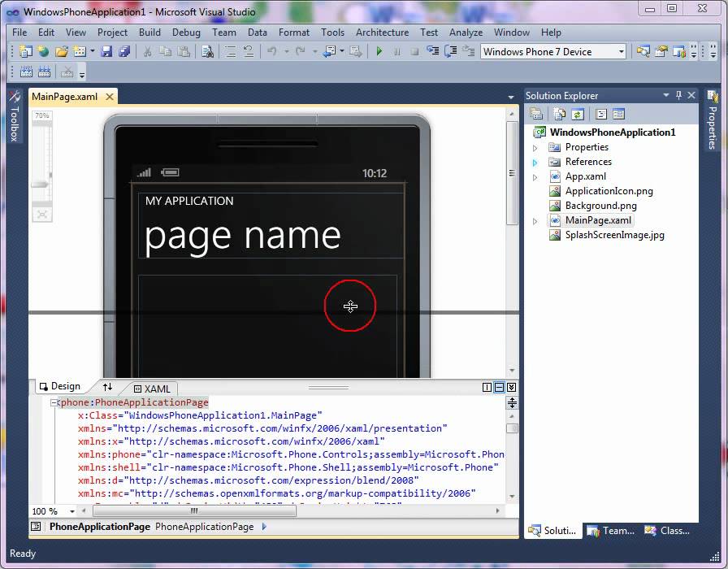728x569 pixels.
Task: Open the Build menu
Action: [149, 33]
